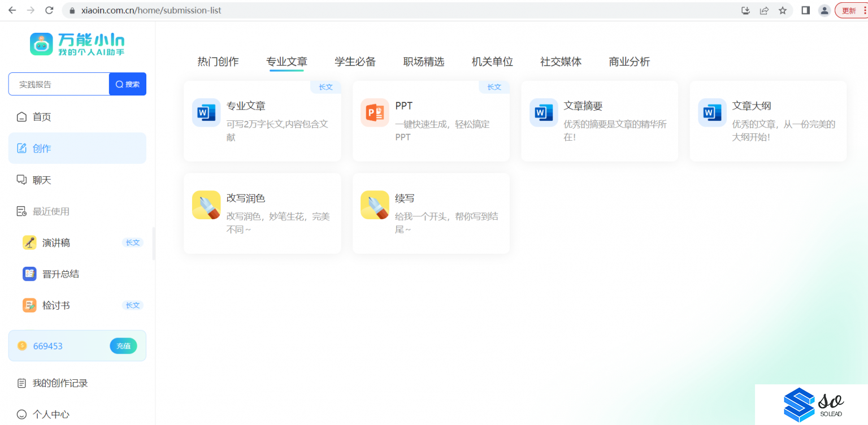The width and height of the screenshot is (868, 425).
Task: Open the 续写 card title
Action: 405,198
